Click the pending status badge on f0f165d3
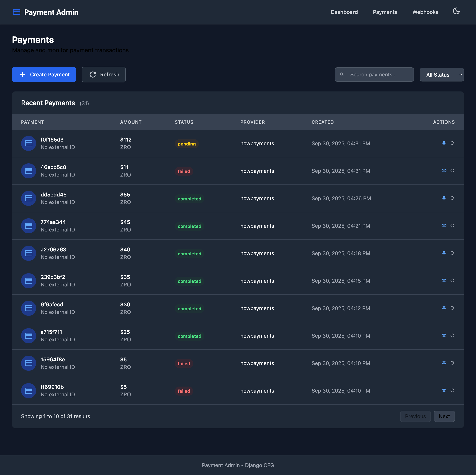The image size is (476, 475). [186, 144]
